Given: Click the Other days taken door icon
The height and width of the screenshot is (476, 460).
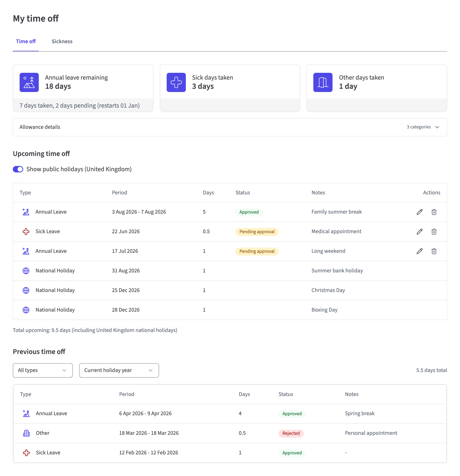Looking at the screenshot, I should (x=323, y=82).
